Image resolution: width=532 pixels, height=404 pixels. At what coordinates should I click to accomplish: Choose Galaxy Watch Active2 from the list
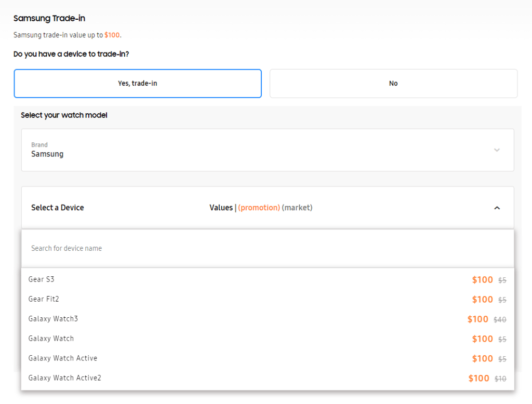pyautogui.click(x=64, y=378)
